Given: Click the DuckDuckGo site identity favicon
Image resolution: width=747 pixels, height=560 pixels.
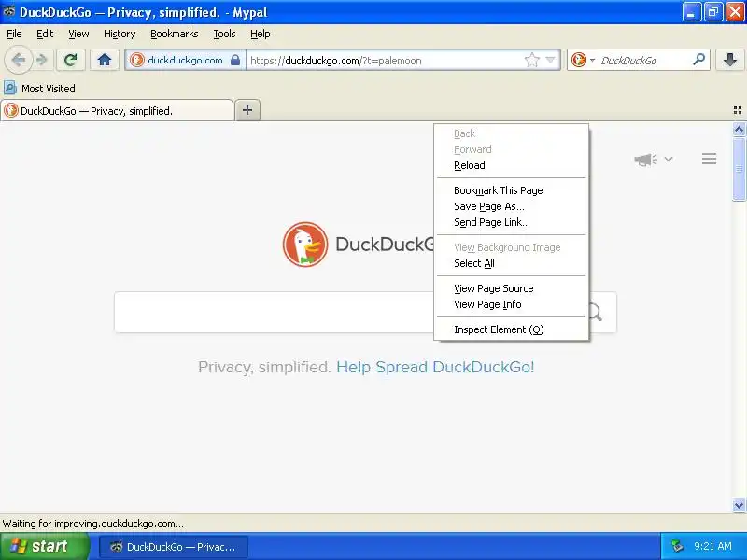Looking at the screenshot, I should [137, 61].
